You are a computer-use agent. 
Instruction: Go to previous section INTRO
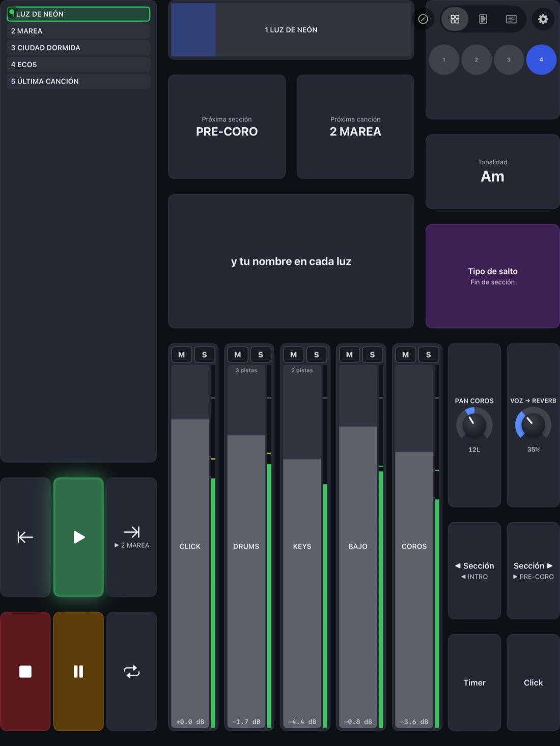474,570
